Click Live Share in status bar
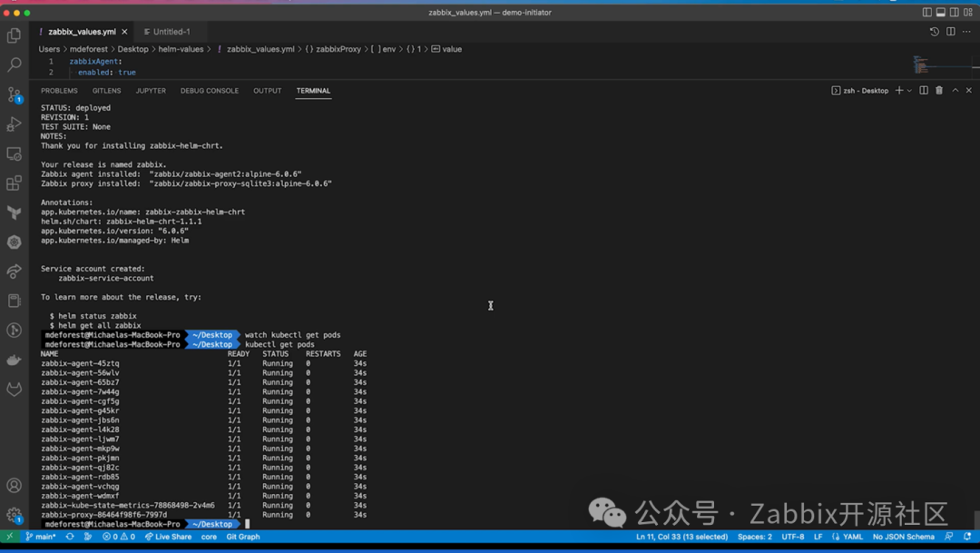The image size is (980, 553). tap(168, 537)
